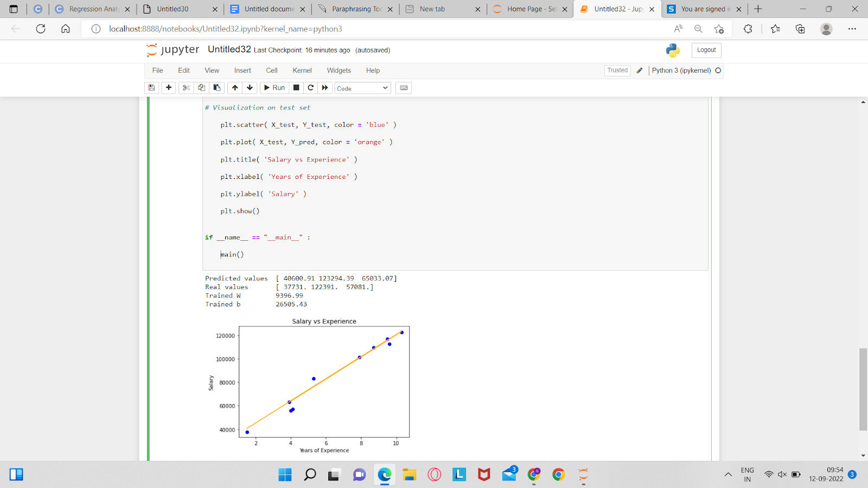
Task: Run the current cell
Action: tap(275, 88)
